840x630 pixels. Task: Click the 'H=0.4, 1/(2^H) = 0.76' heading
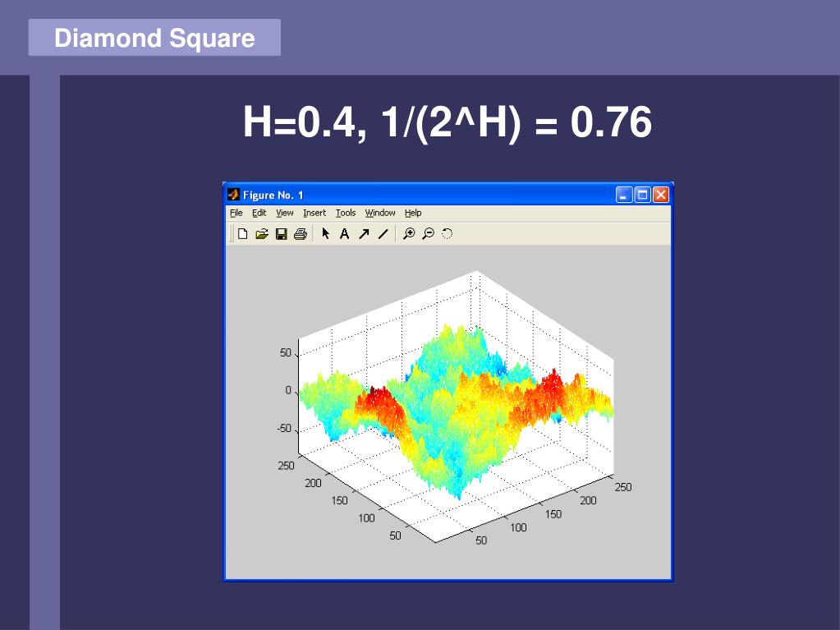tap(448, 122)
